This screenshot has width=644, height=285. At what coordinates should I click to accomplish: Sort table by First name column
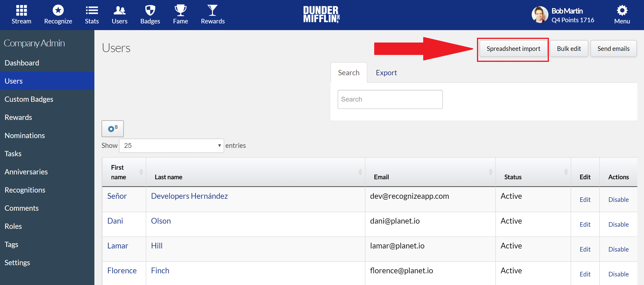pyautogui.click(x=124, y=172)
